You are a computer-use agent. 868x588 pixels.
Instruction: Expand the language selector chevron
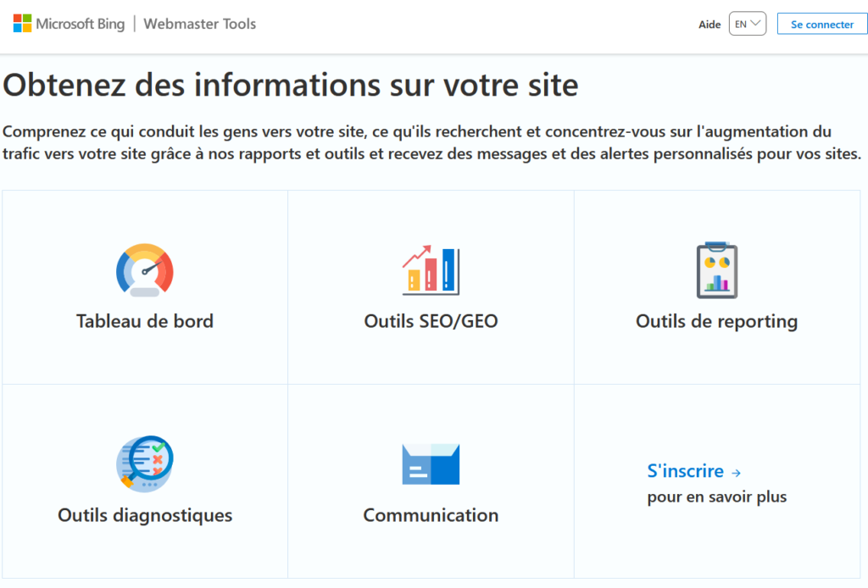pyautogui.click(x=757, y=23)
